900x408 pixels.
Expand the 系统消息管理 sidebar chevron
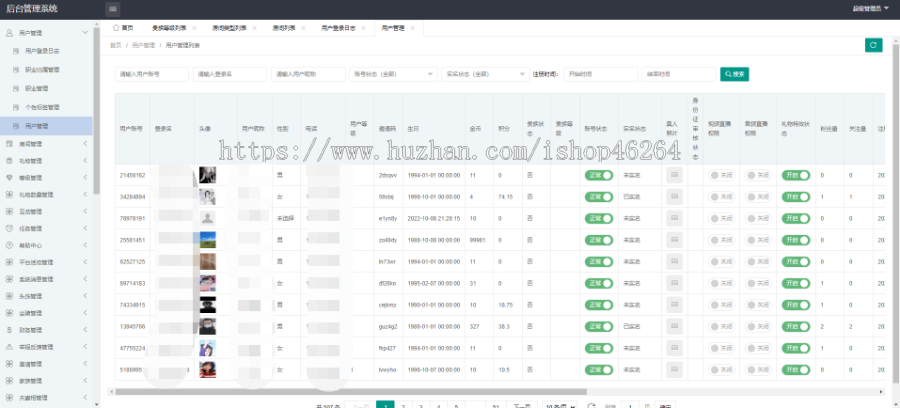(x=86, y=279)
